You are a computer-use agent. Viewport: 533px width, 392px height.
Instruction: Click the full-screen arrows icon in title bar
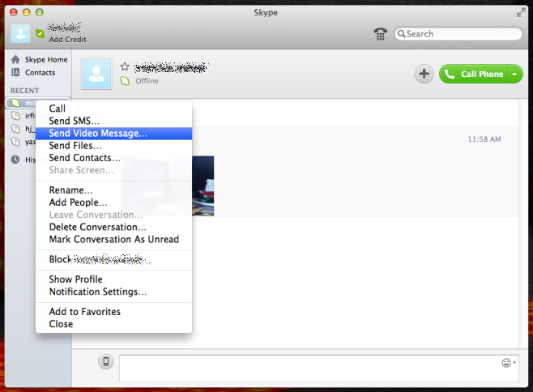[521, 13]
